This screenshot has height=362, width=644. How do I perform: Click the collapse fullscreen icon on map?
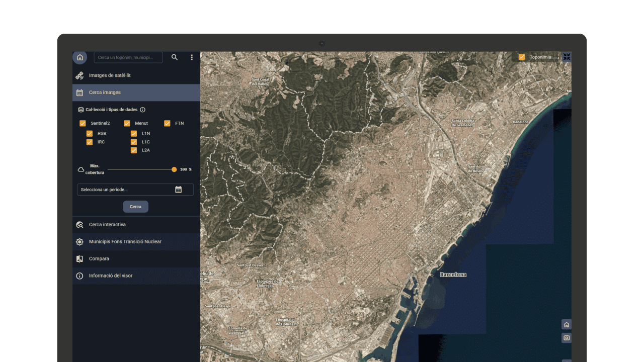(567, 57)
